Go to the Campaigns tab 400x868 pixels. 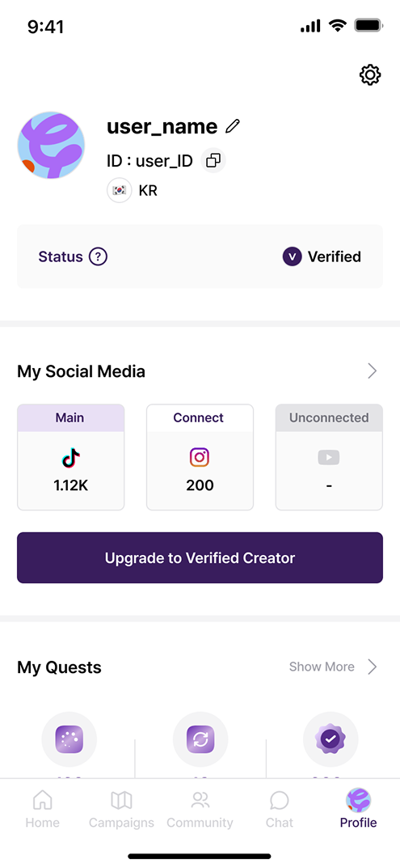(122, 809)
